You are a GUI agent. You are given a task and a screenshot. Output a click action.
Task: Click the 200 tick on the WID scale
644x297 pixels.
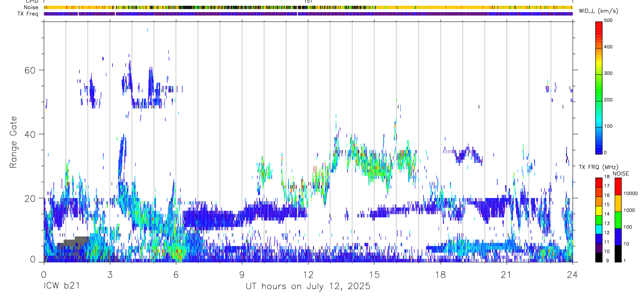[608, 100]
